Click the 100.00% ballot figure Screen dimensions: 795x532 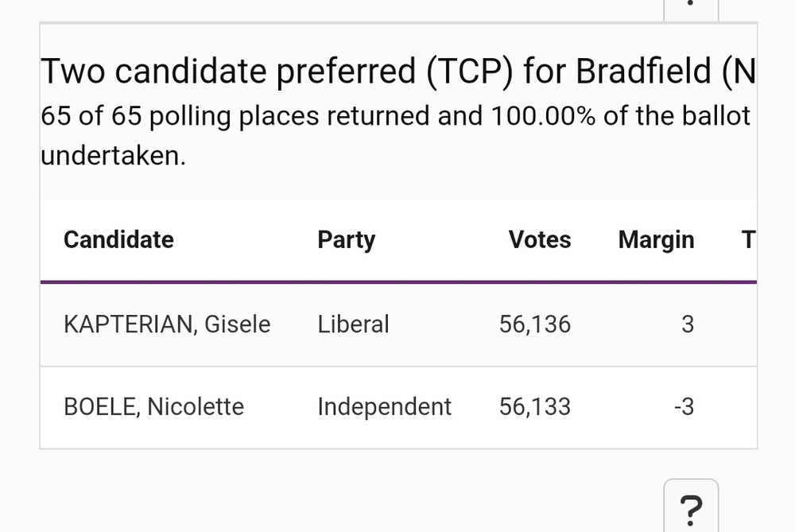pos(543,115)
